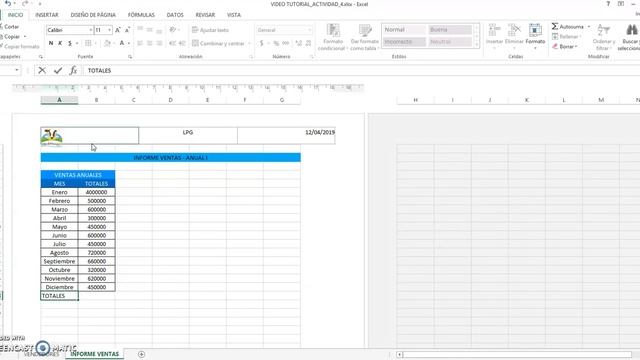Apply the percent style icon
Screen dimensions: 640x360
(276, 43)
